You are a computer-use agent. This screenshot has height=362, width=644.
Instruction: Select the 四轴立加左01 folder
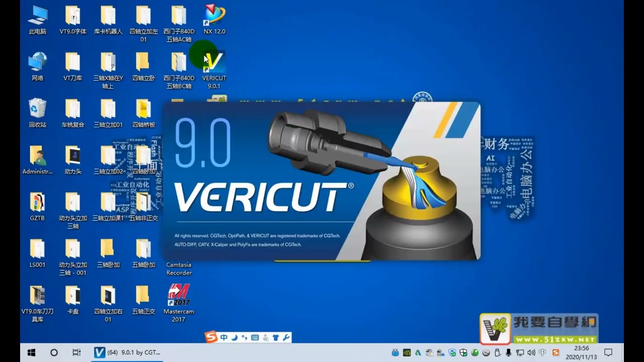point(143,24)
